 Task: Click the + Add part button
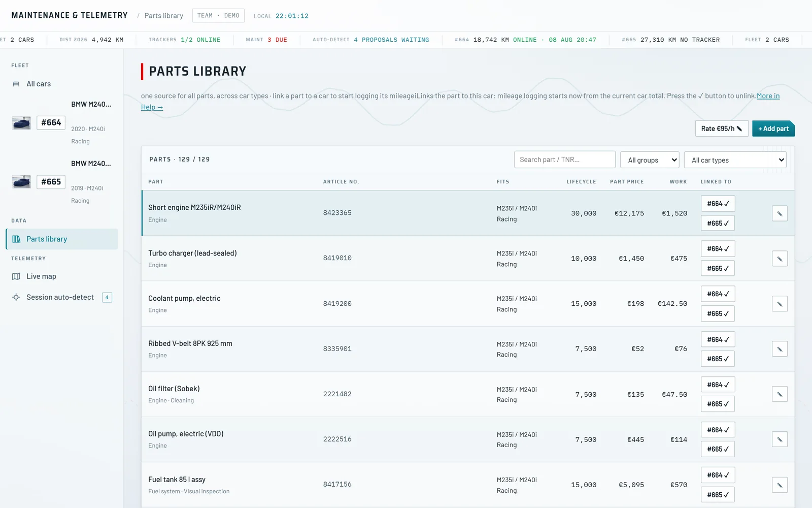tap(773, 129)
